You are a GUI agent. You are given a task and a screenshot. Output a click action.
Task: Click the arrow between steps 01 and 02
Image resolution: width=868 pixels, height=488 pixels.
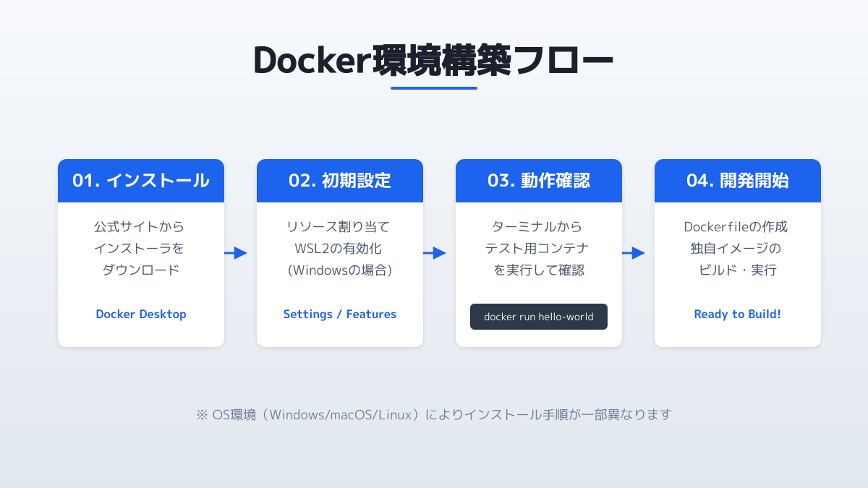(x=236, y=253)
